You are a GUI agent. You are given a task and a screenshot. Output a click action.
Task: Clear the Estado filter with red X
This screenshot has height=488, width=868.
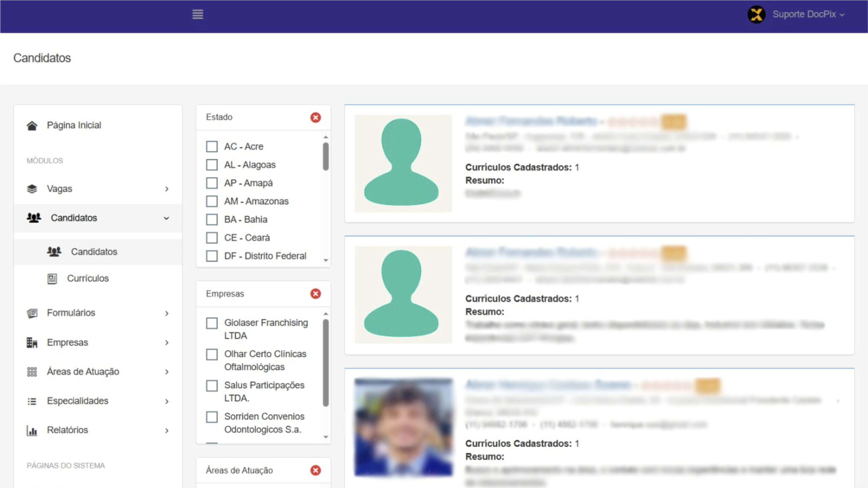pos(315,118)
